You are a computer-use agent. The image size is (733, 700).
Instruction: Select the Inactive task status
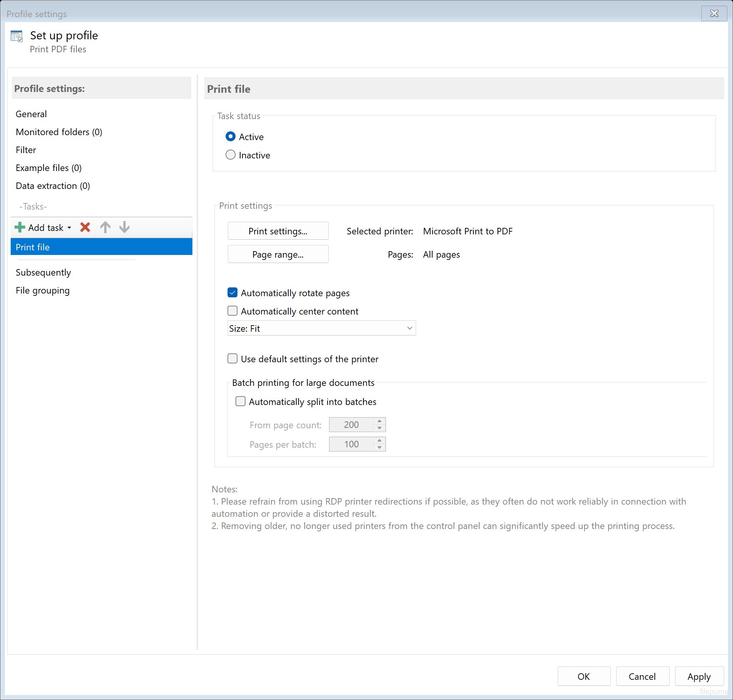(x=231, y=155)
